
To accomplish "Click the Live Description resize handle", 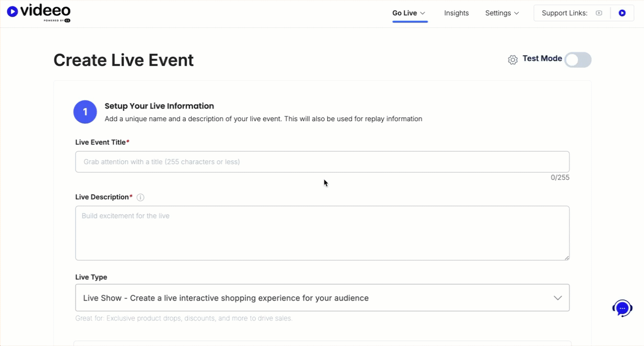I will click(x=567, y=258).
